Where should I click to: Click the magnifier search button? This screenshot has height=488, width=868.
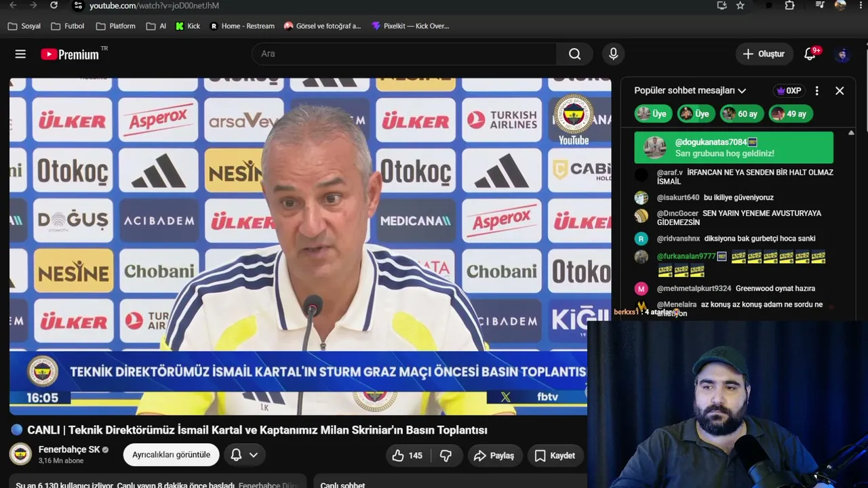tap(574, 54)
